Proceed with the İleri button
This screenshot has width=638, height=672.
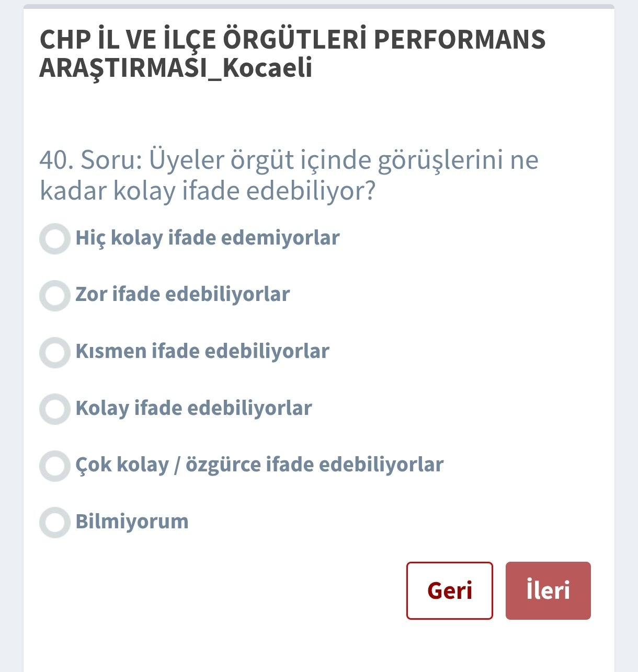pyautogui.click(x=548, y=590)
